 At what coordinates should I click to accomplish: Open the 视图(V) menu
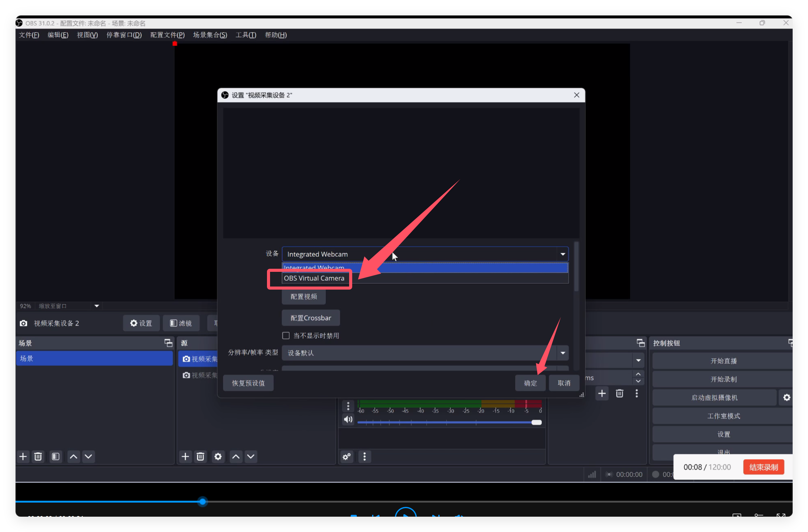point(87,35)
